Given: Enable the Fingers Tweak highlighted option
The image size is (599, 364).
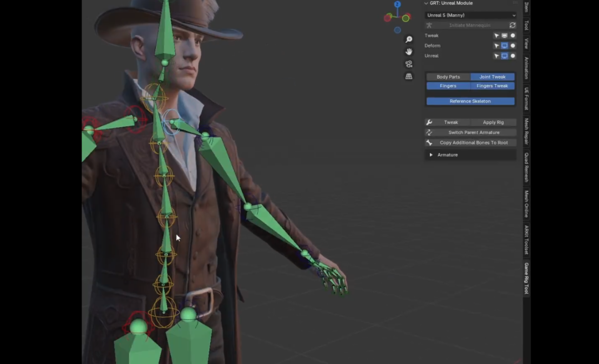Looking at the screenshot, I should [x=493, y=86].
